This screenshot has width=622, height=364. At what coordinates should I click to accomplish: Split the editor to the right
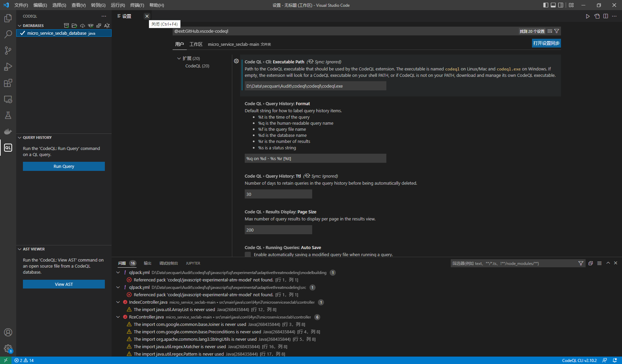[x=606, y=16]
